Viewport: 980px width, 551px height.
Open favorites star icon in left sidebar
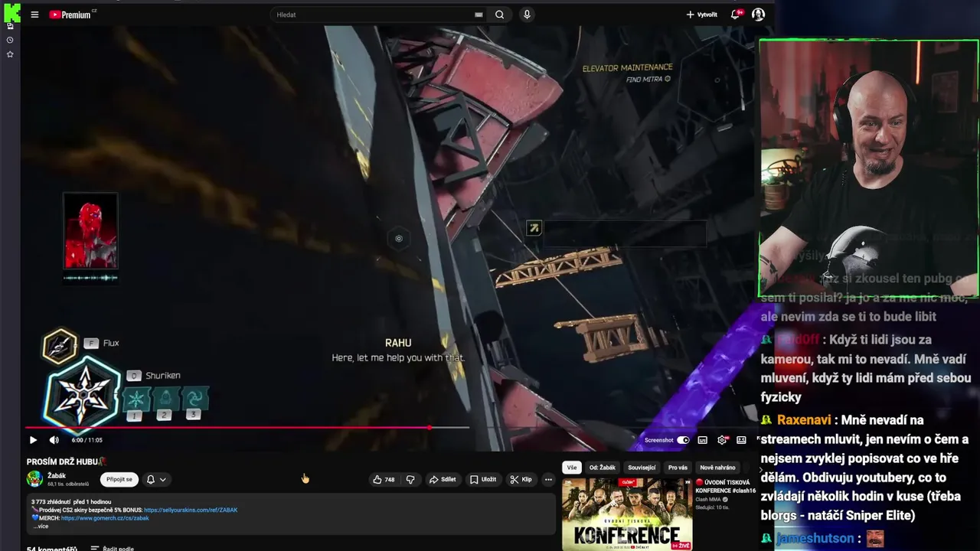[x=10, y=54]
